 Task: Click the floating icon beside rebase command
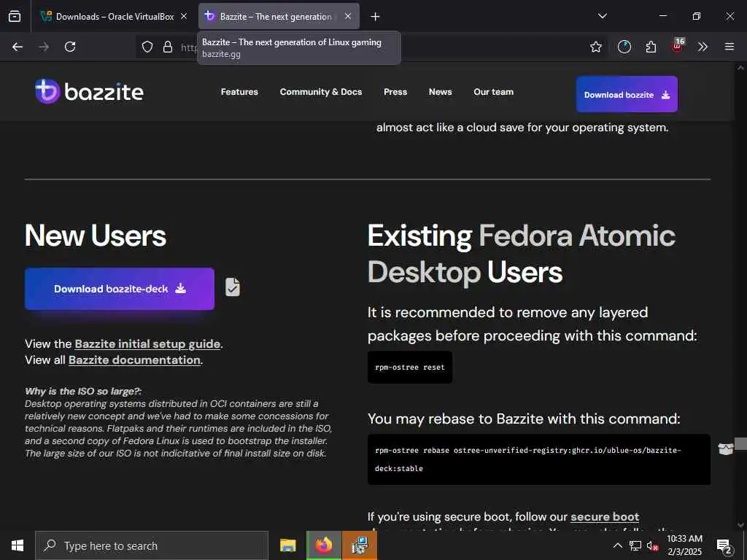pyautogui.click(x=725, y=448)
